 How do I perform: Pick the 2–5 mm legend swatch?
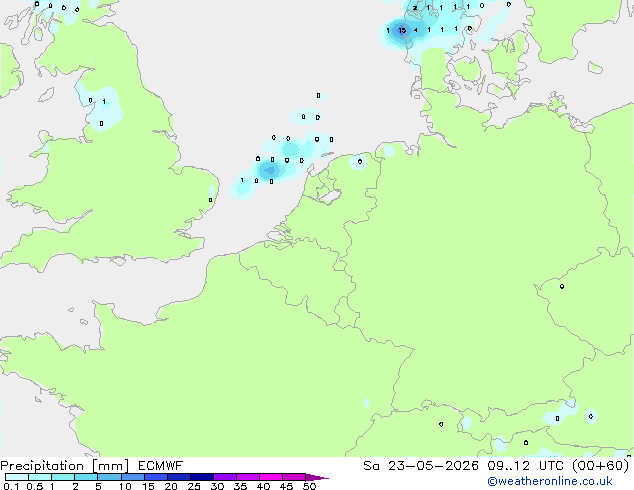[x=86, y=477]
